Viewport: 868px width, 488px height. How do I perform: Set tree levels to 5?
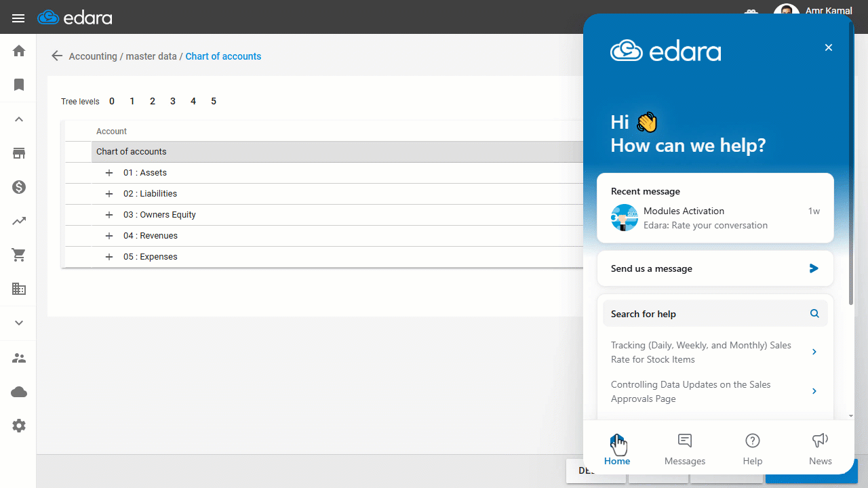214,101
